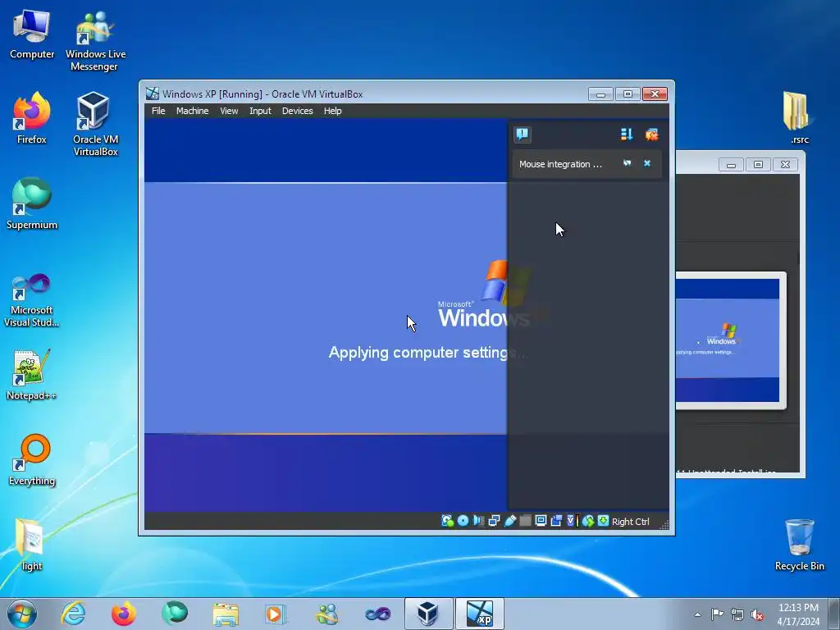Click the mouse integration status icon
Viewport: 840px width, 630px height.
(x=588, y=521)
